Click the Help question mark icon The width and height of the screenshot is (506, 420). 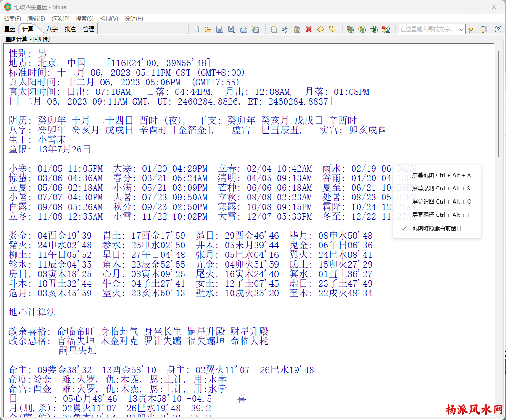tap(498, 29)
